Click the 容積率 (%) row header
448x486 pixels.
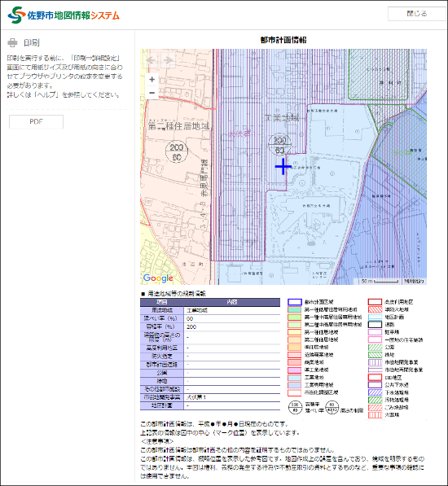point(162,326)
